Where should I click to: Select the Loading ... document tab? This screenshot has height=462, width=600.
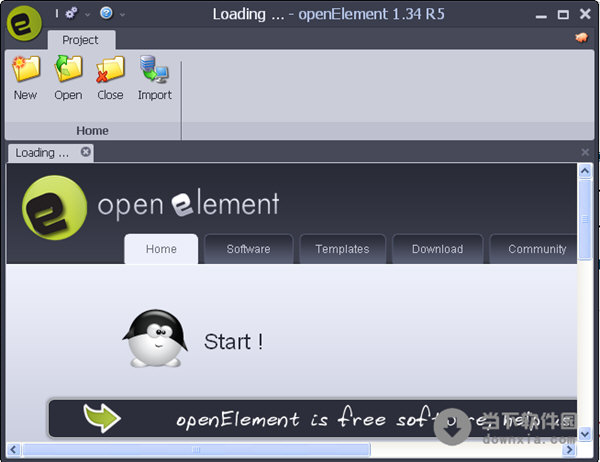51,153
